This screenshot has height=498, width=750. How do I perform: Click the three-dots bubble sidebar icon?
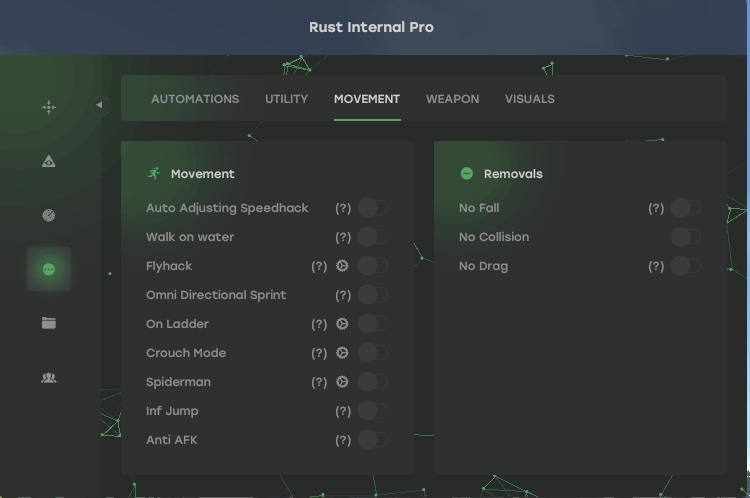[x=49, y=269]
